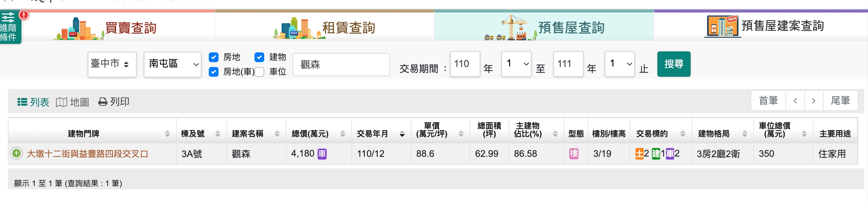Open 大墩十二街與益豐路四段交叉口 address link
This screenshot has width=868, height=201.
coord(87,154)
